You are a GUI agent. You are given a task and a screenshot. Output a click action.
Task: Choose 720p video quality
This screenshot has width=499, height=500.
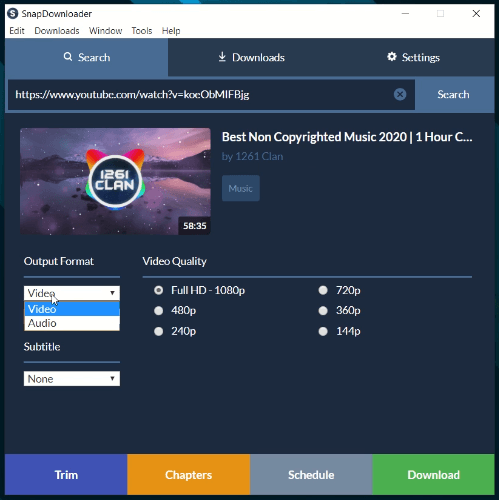323,290
